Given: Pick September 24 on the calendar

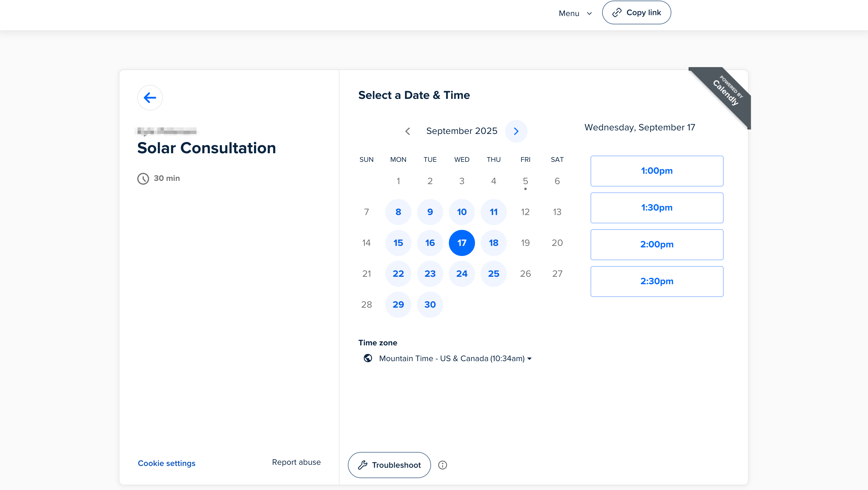Looking at the screenshot, I should tap(462, 274).
